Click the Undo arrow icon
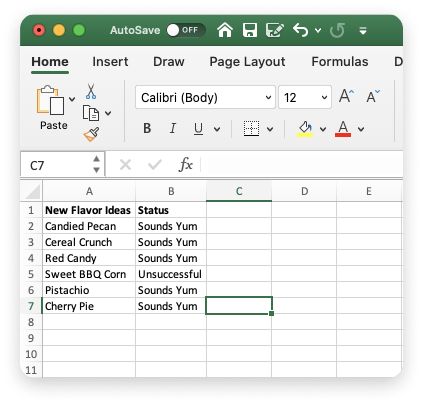The width and height of the screenshot is (423, 404). pyautogui.click(x=300, y=30)
